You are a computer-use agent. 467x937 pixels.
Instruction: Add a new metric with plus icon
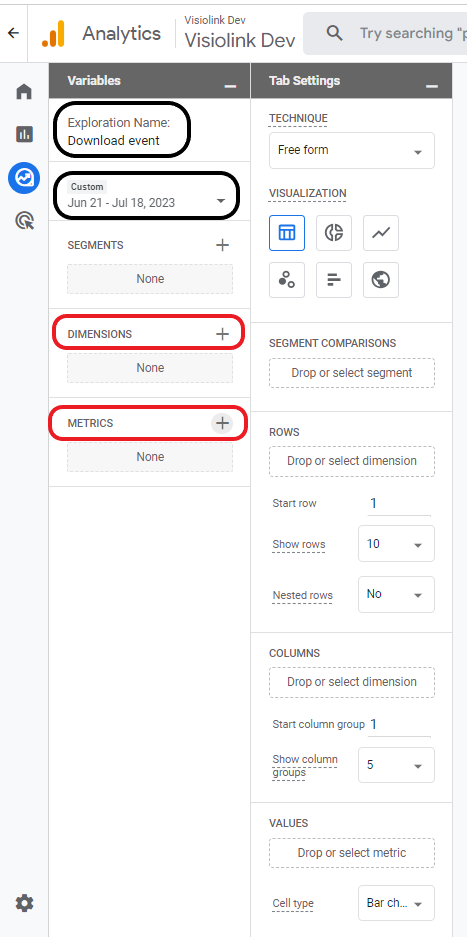point(222,423)
